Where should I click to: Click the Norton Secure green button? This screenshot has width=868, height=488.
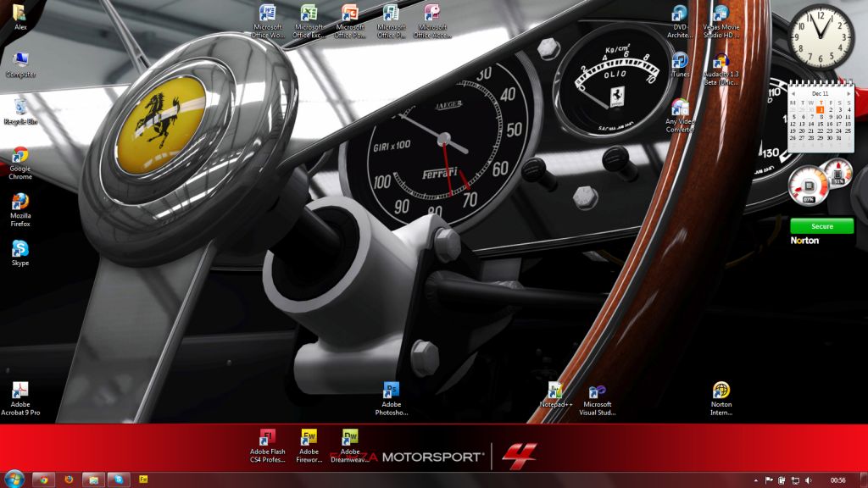821,225
